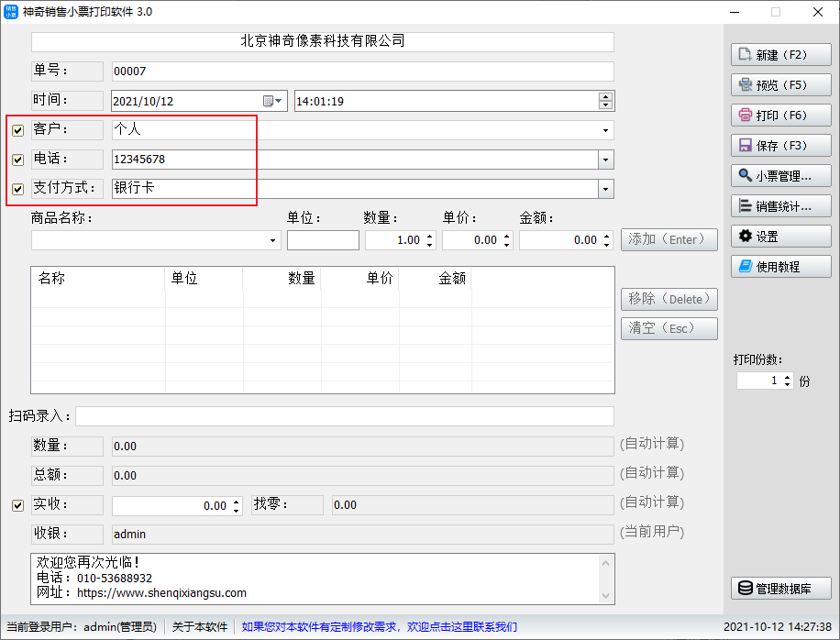Click the Save (保存 F3) floppy icon
This screenshot has height=640, width=840.
tap(745, 146)
